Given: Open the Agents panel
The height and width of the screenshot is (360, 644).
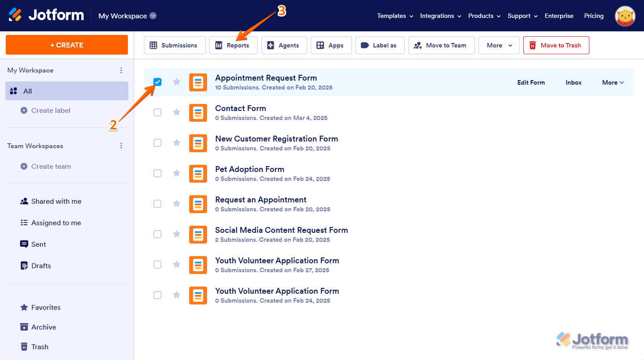Looking at the screenshot, I should (284, 45).
